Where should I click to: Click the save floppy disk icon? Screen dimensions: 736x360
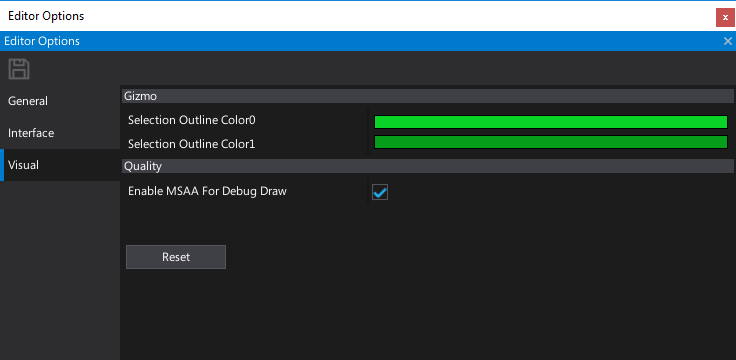pos(19,69)
